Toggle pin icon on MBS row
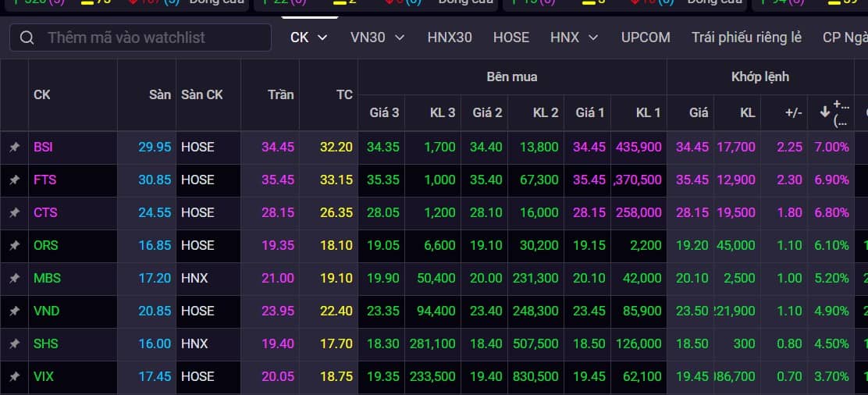The image size is (868, 395). point(14,278)
